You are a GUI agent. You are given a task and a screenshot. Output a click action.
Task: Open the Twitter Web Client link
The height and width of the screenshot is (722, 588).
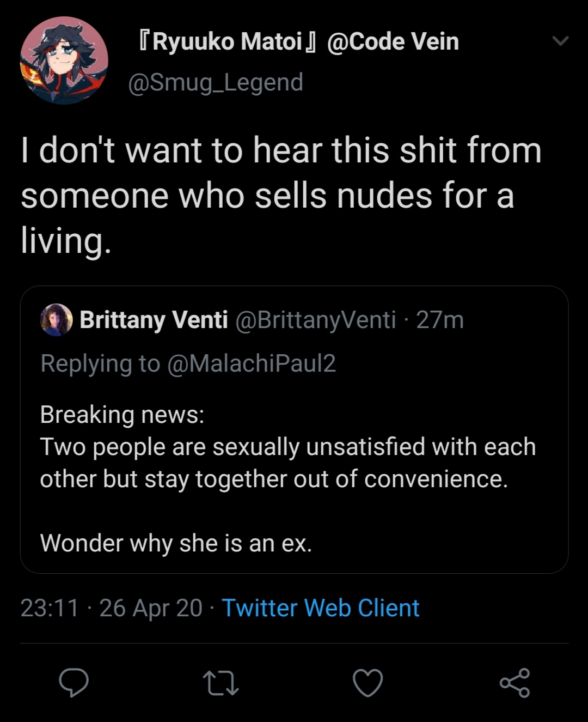321,608
